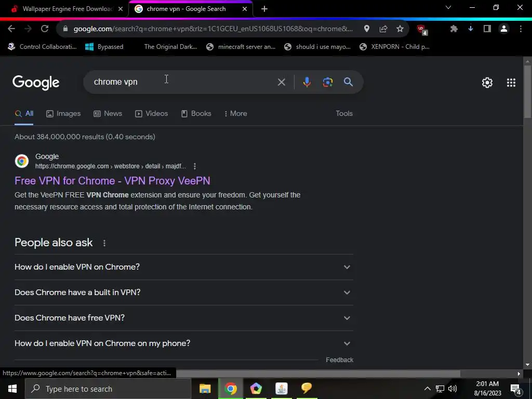
Task: Click the forward navigation arrow
Action: [28, 29]
